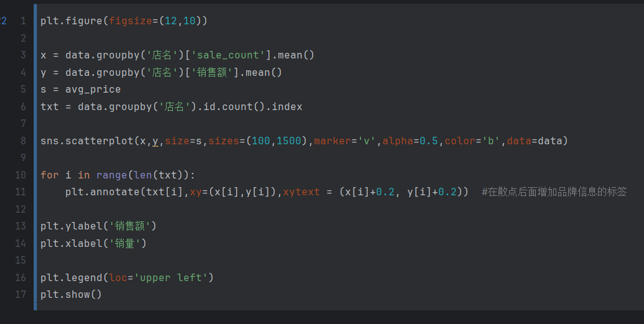Click the cell execution count on left edge
Viewport: 644px width, 324px height.
[x=3, y=21]
